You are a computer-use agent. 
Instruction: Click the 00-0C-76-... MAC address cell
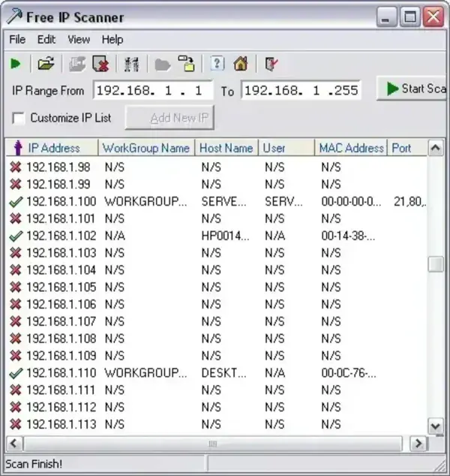pyautogui.click(x=349, y=373)
